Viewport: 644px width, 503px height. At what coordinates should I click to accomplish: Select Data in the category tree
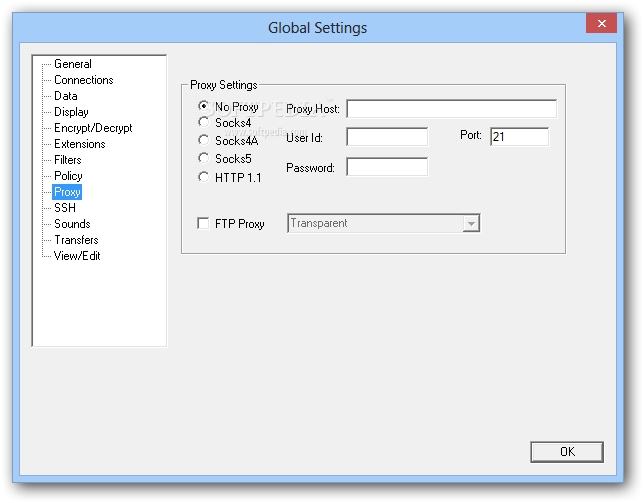(x=66, y=96)
